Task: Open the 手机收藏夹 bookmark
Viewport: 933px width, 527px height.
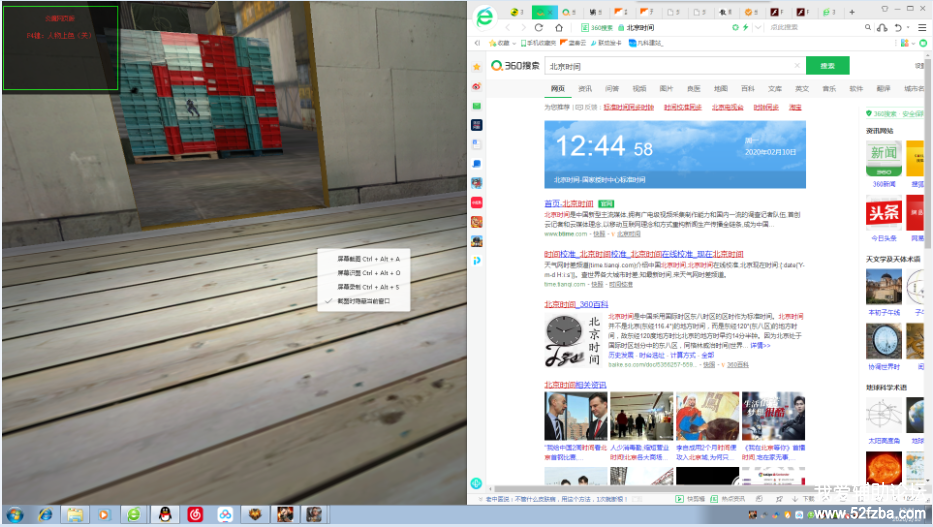Action: click(x=538, y=43)
